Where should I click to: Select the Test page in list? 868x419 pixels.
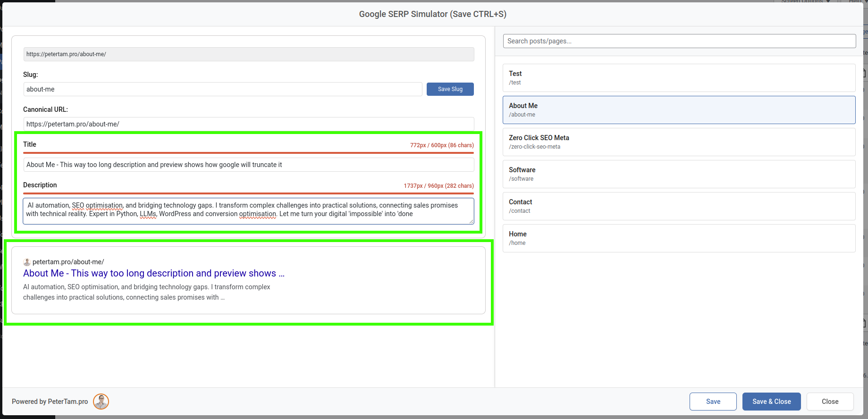pos(679,78)
